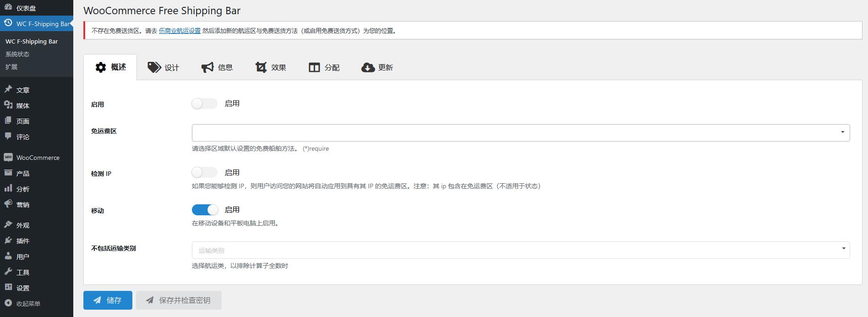Click the 保存并检查密钥 button
Screen dimensions: 868x317
[179, 300]
